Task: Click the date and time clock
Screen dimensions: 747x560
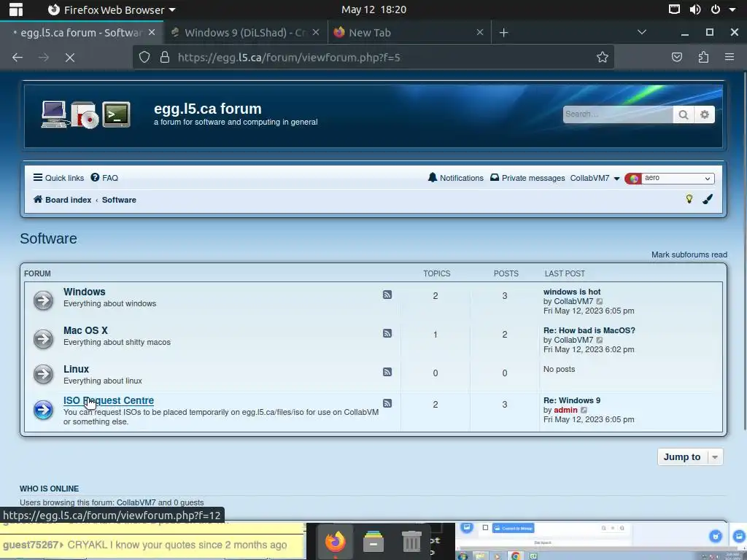Action: coord(373,9)
